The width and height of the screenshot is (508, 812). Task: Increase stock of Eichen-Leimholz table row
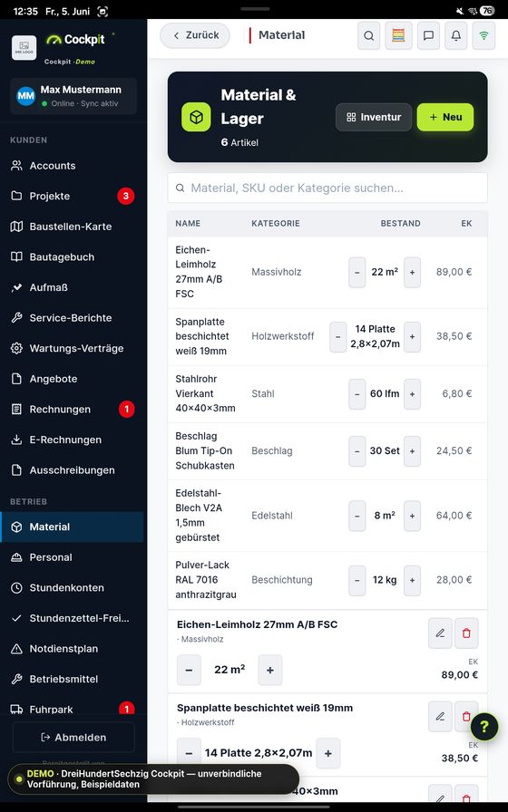coord(412,273)
